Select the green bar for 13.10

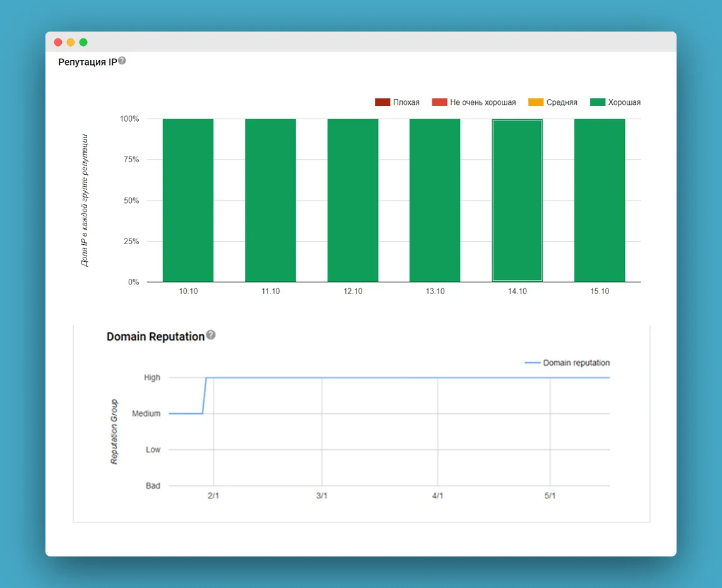435,200
